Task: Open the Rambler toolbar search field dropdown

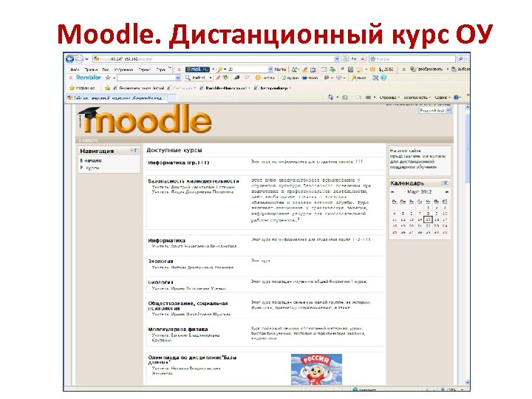Action: (x=178, y=78)
